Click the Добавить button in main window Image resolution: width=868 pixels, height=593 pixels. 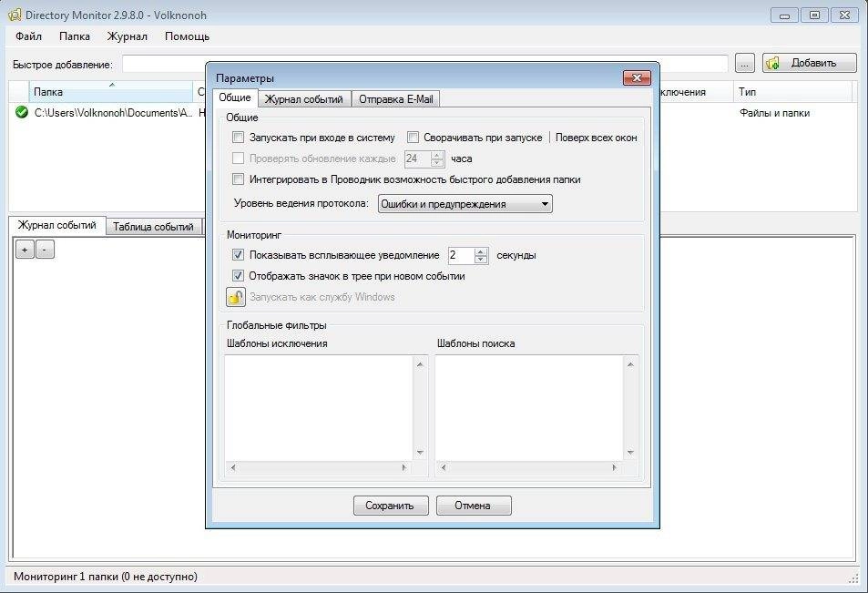click(x=810, y=63)
